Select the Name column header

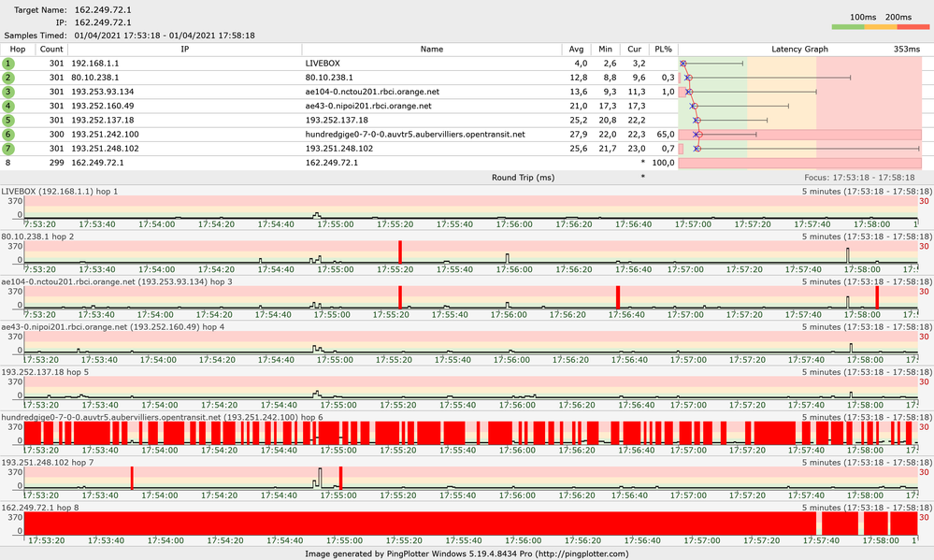coord(432,49)
